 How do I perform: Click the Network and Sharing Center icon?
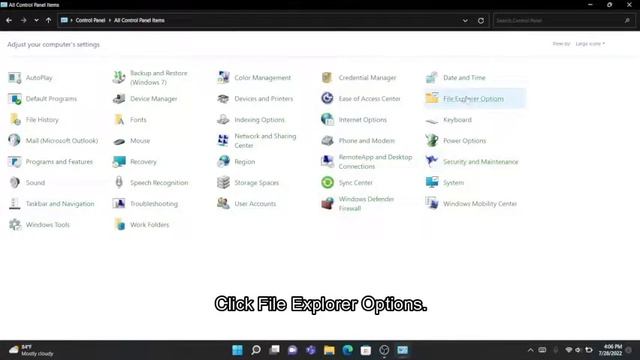click(223, 140)
